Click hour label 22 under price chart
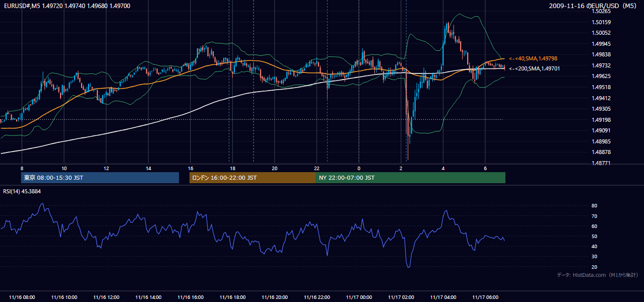Viewport: 644px width, 302px height. (316, 168)
